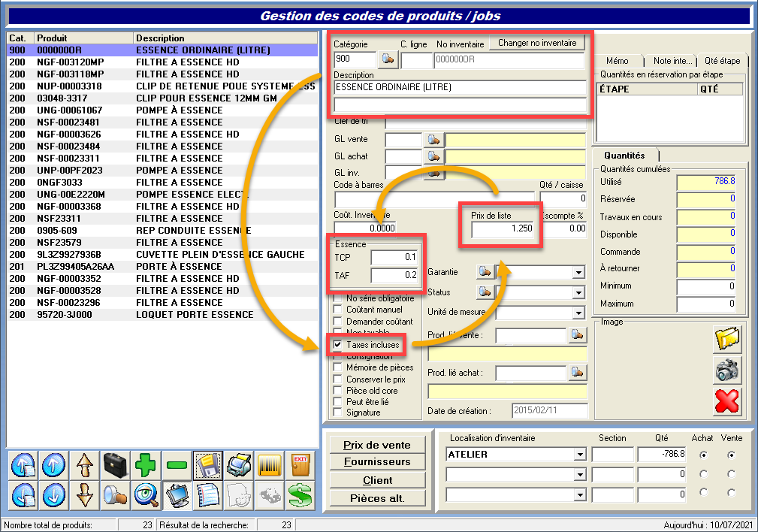Browse for an image with the folder icon
This screenshot has width=758, height=532.
click(x=727, y=339)
